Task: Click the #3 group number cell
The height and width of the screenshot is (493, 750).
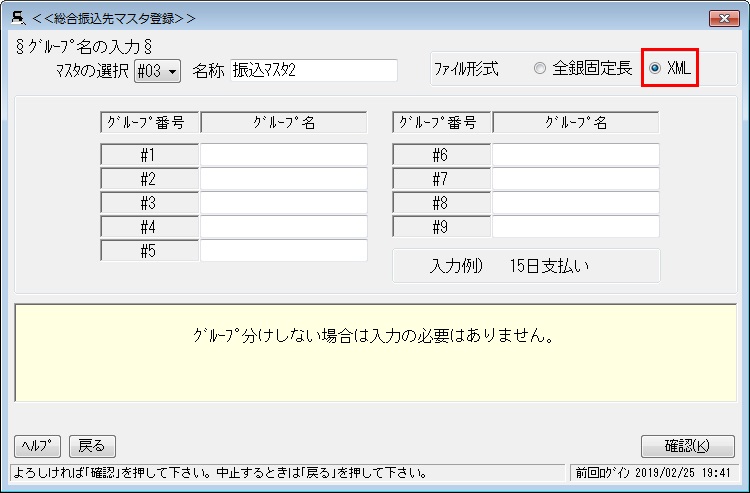Action: (x=149, y=202)
